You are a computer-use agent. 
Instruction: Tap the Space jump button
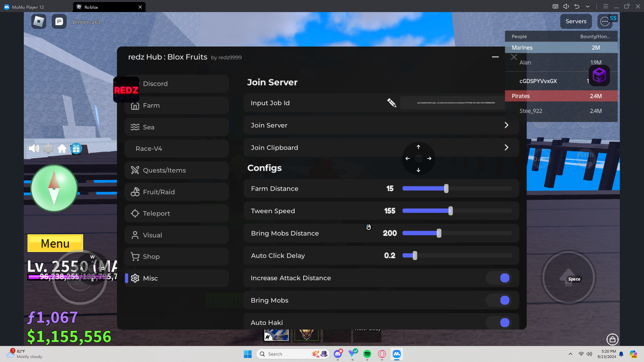pyautogui.click(x=569, y=278)
